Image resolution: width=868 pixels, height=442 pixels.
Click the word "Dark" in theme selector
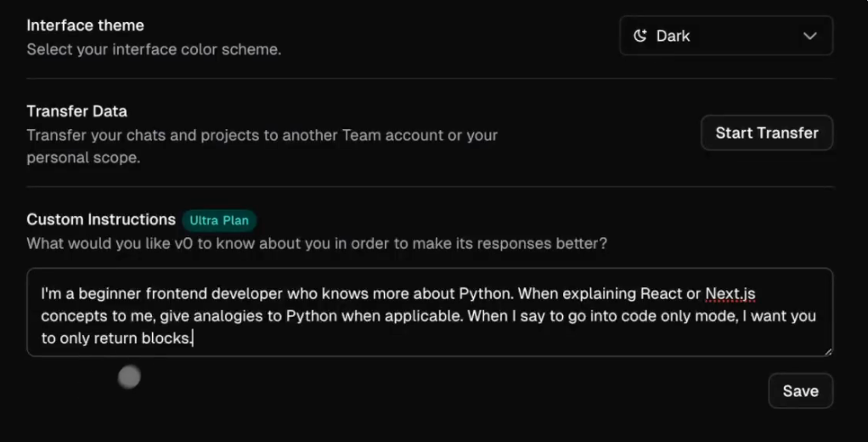(673, 36)
